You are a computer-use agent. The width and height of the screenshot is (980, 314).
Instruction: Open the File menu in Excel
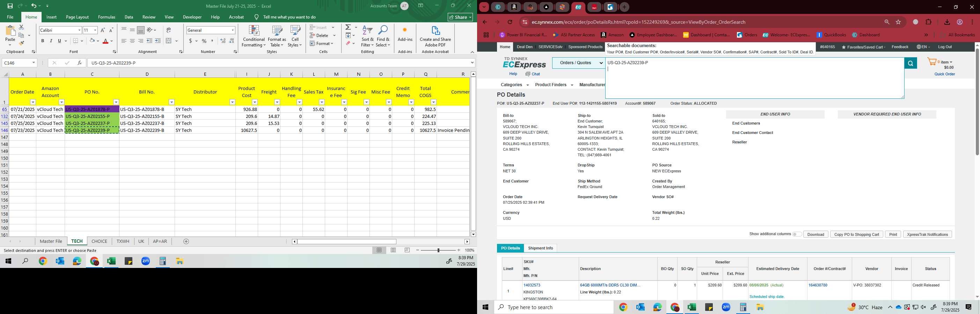click(10, 17)
